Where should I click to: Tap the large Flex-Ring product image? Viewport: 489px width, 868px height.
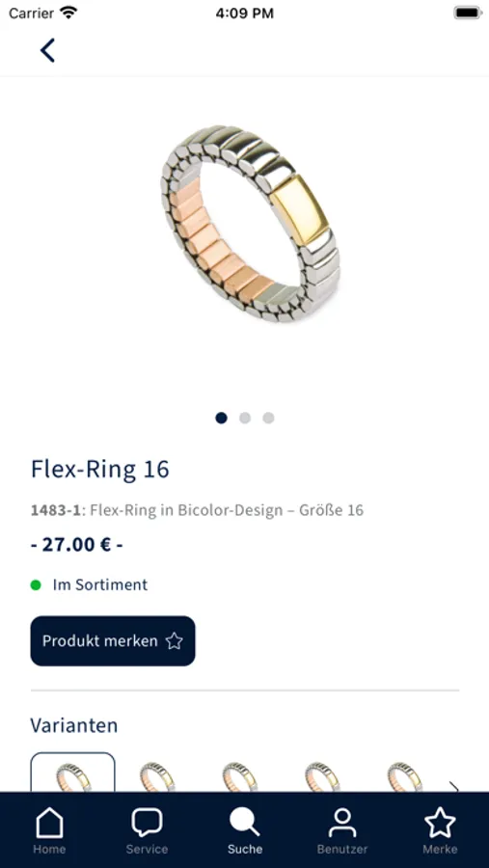(x=251, y=224)
